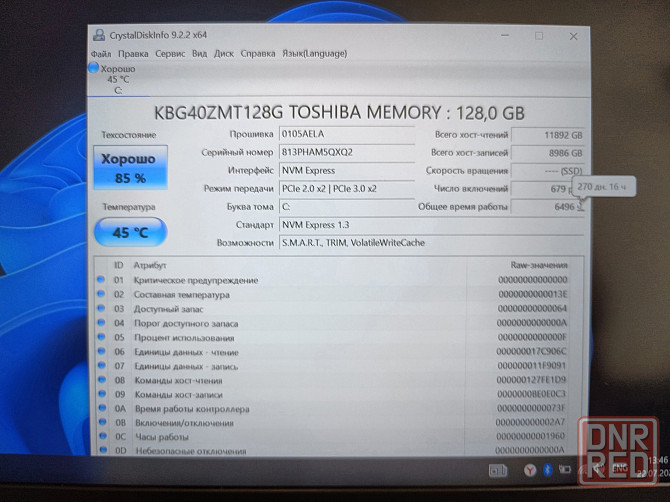Click the Возможности field S.M.A.R.T., TRIM
The width and height of the screenshot is (670, 502).
(431, 243)
